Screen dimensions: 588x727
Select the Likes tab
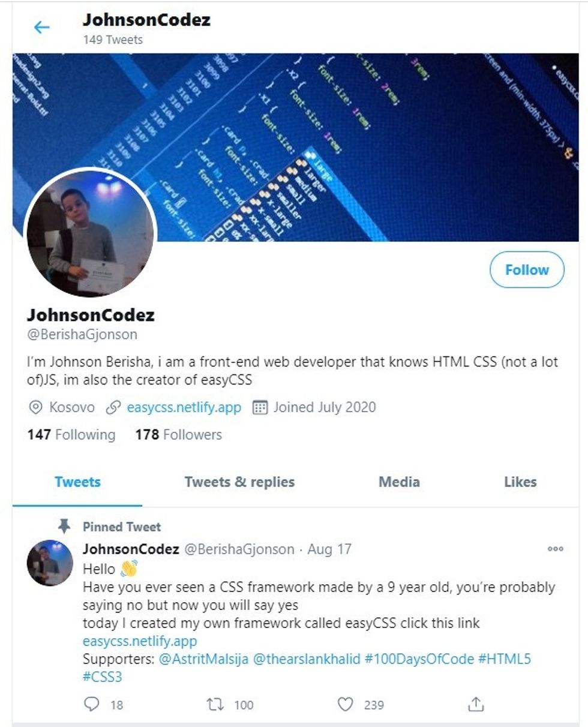[520, 482]
